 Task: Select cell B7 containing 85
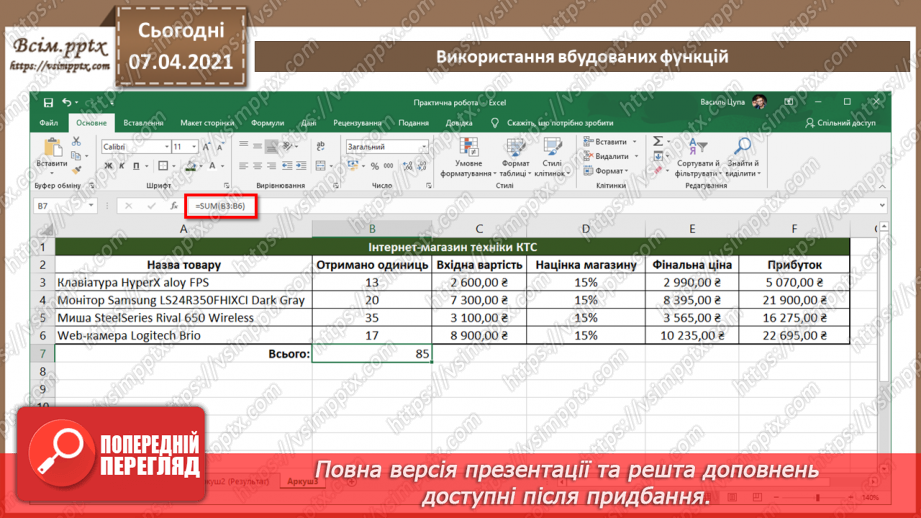click(372, 354)
